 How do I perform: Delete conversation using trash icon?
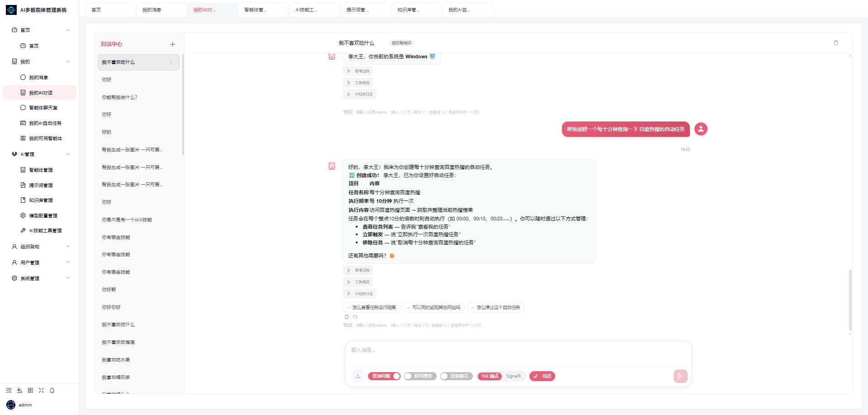(x=836, y=43)
